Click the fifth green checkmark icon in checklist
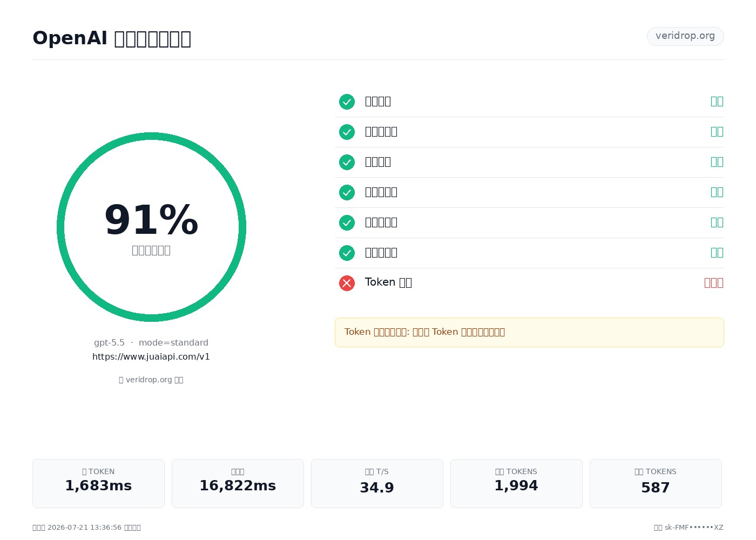756x540 pixels. point(347,222)
